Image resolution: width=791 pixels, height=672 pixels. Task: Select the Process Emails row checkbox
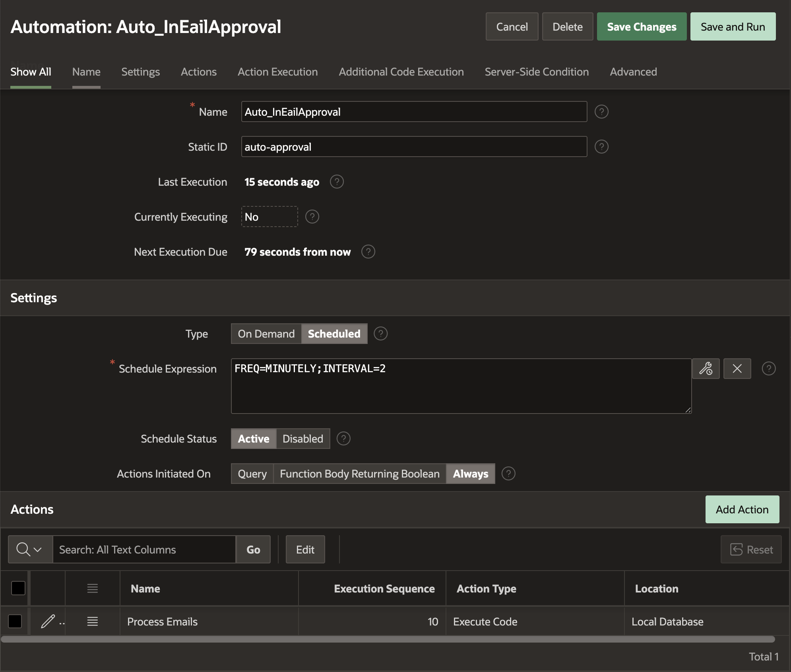coord(15,621)
